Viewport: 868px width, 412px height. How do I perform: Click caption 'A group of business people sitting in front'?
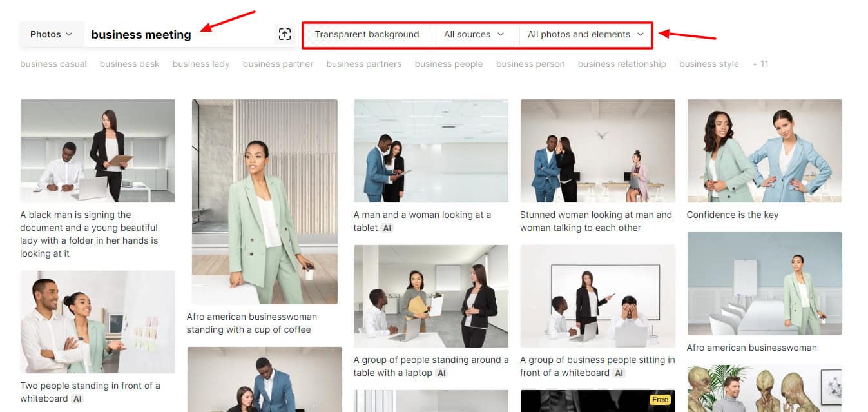coord(597,366)
